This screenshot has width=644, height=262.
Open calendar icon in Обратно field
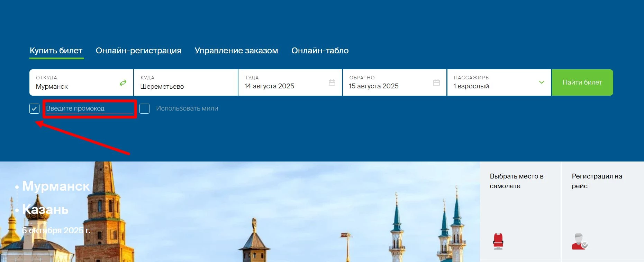[436, 82]
